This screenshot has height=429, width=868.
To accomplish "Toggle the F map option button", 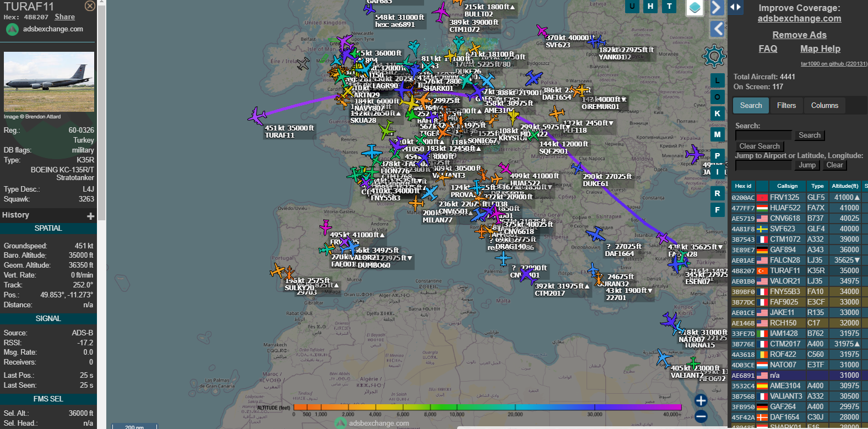I will pyautogui.click(x=717, y=210).
